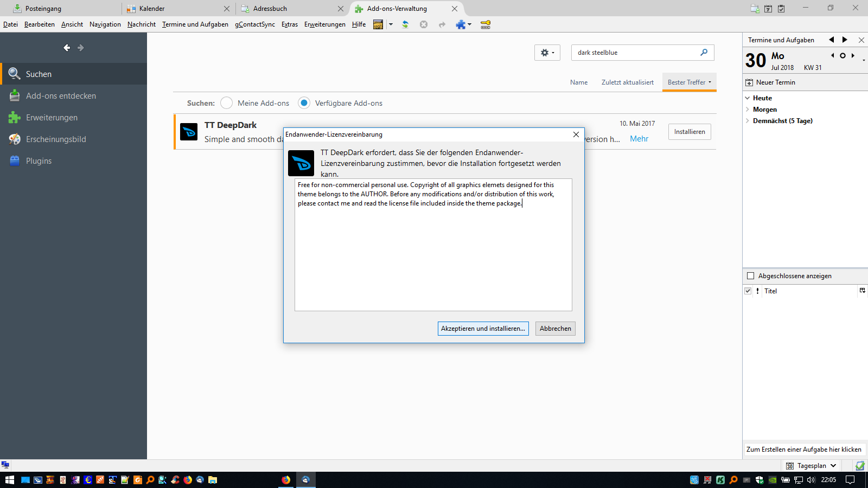Open the Erscheinungsbild themes category

(x=74, y=139)
